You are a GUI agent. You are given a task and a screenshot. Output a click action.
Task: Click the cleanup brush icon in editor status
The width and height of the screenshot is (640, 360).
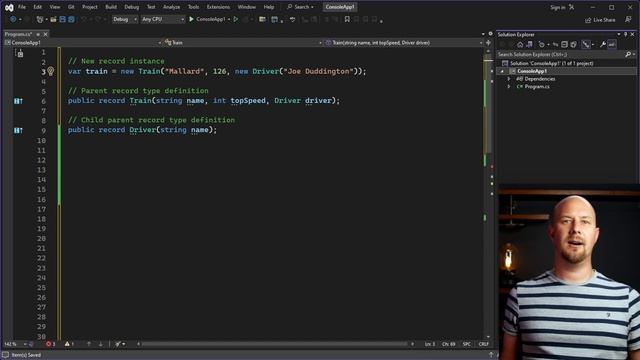tap(118, 344)
